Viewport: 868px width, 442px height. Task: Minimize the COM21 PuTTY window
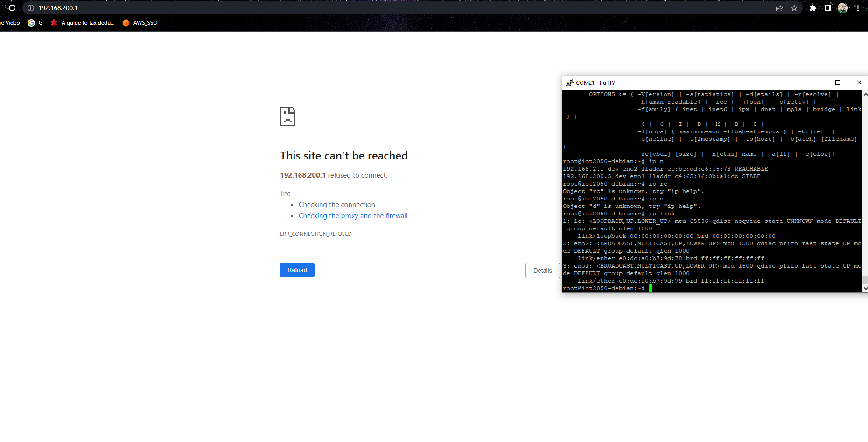coord(817,83)
